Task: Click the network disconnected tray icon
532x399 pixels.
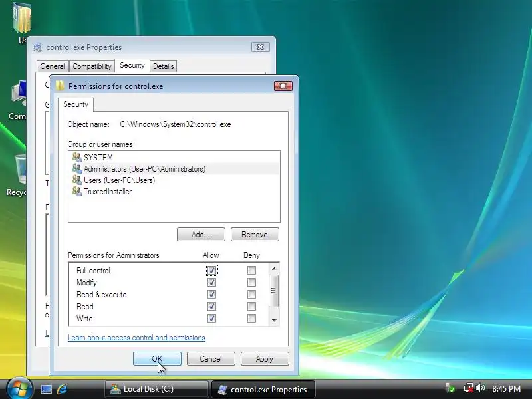Action: point(468,388)
